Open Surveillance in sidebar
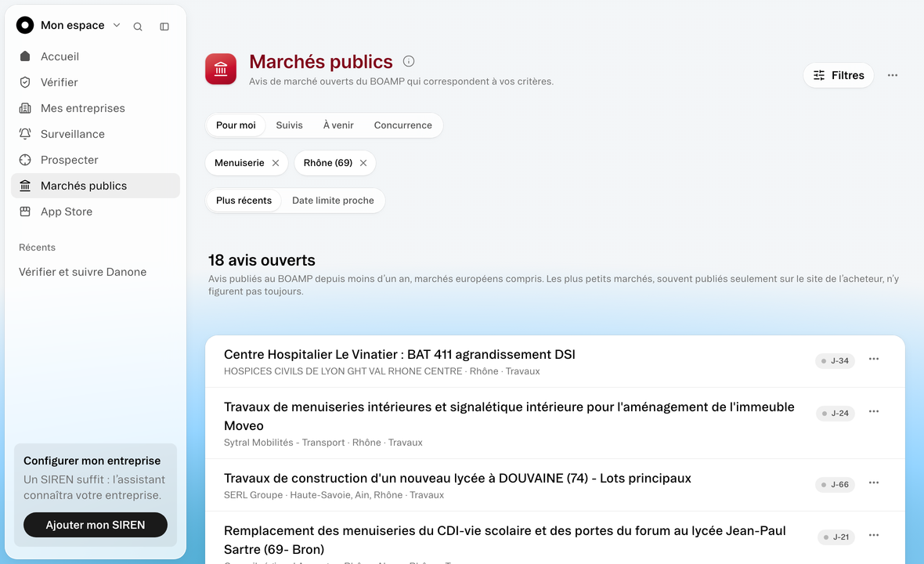Image resolution: width=924 pixels, height=564 pixels. (x=96, y=135)
